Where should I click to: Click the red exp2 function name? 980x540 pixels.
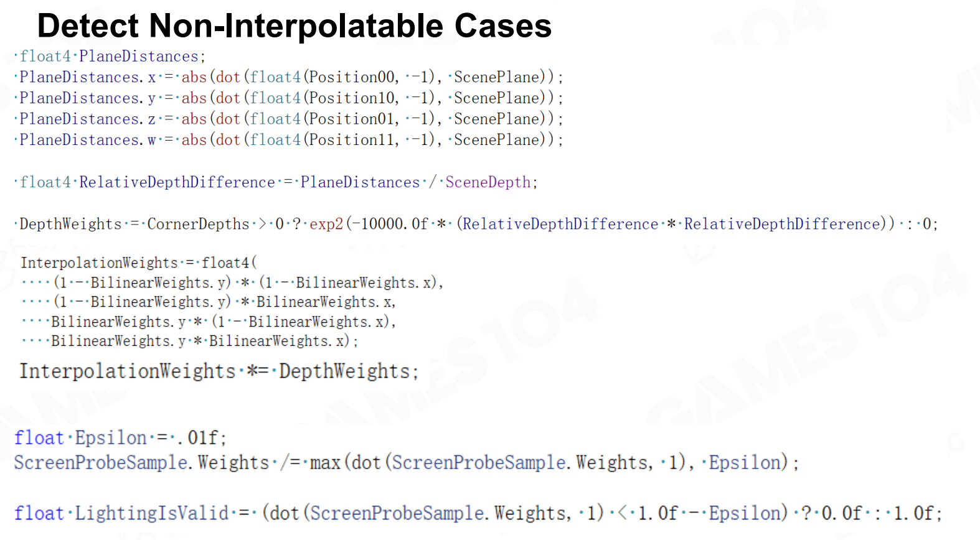(326, 224)
